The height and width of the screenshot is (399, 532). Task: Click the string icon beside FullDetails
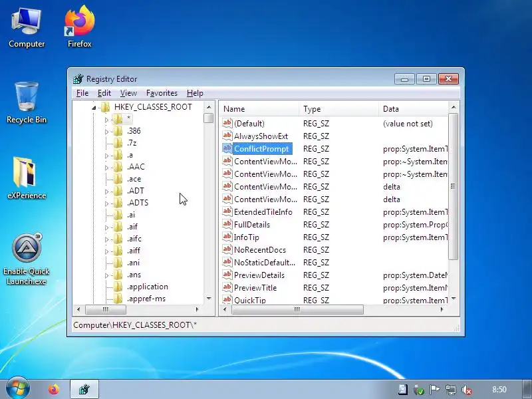(227, 224)
